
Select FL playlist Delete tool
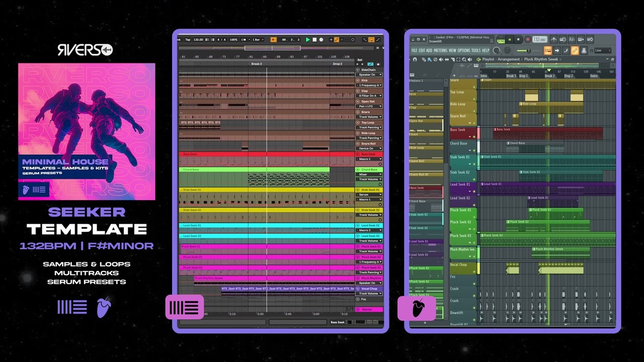435,59
